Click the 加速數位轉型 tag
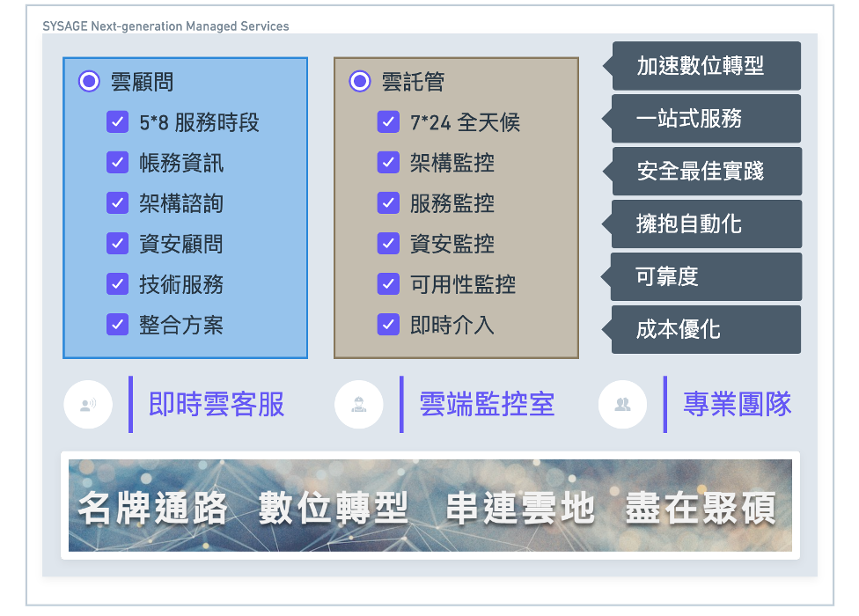This screenshot has height=616, width=859. click(x=701, y=66)
